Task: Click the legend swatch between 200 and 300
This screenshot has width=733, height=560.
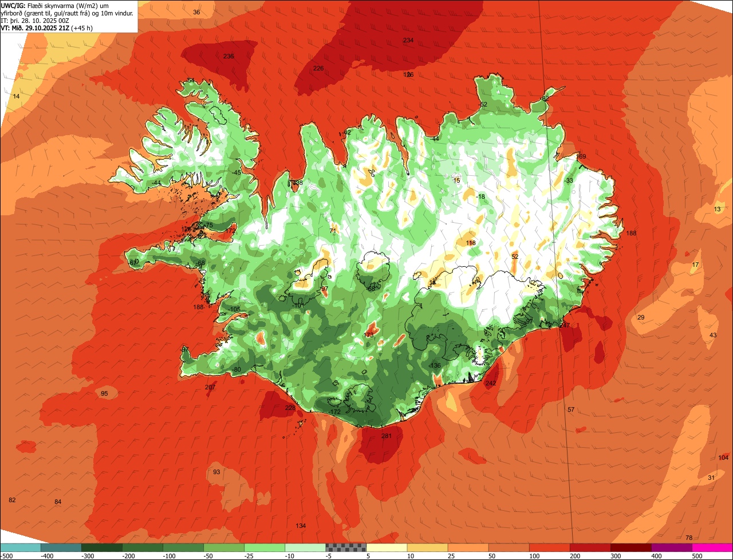Action: (590, 547)
